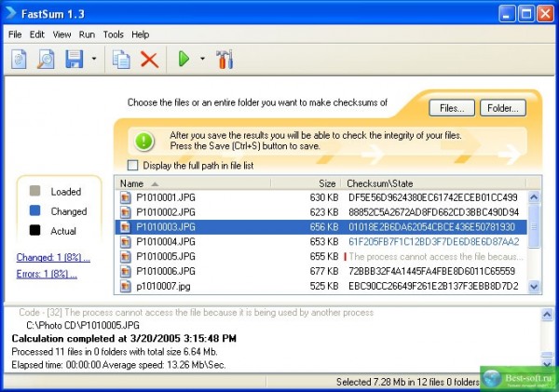
Task: Enable Display the full path in file list
Action: click(132, 166)
